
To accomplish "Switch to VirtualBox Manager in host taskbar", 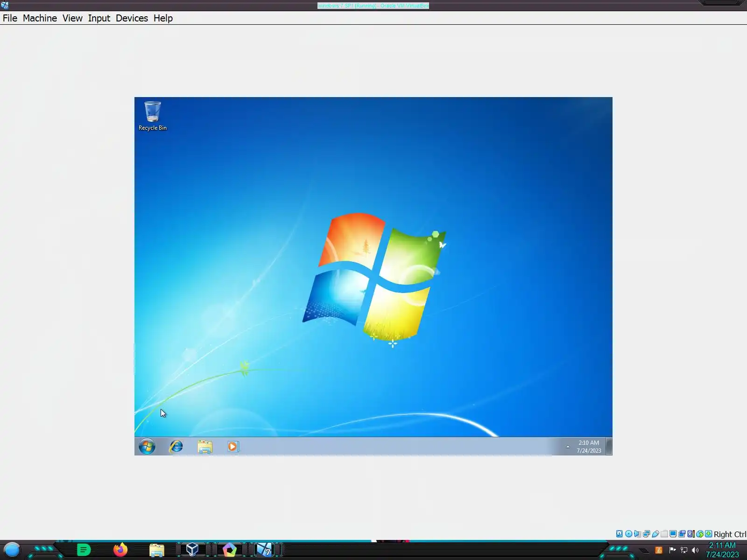I will tap(192, 550).
